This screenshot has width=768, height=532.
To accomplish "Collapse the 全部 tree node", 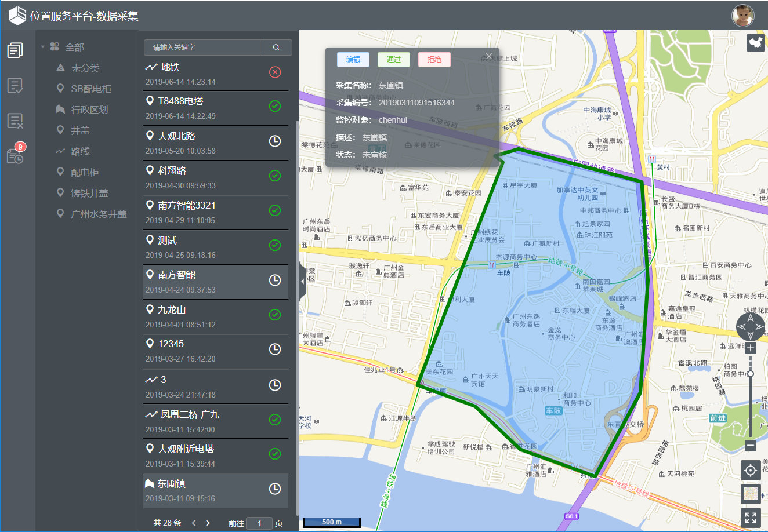I will [x=42, y=47].
